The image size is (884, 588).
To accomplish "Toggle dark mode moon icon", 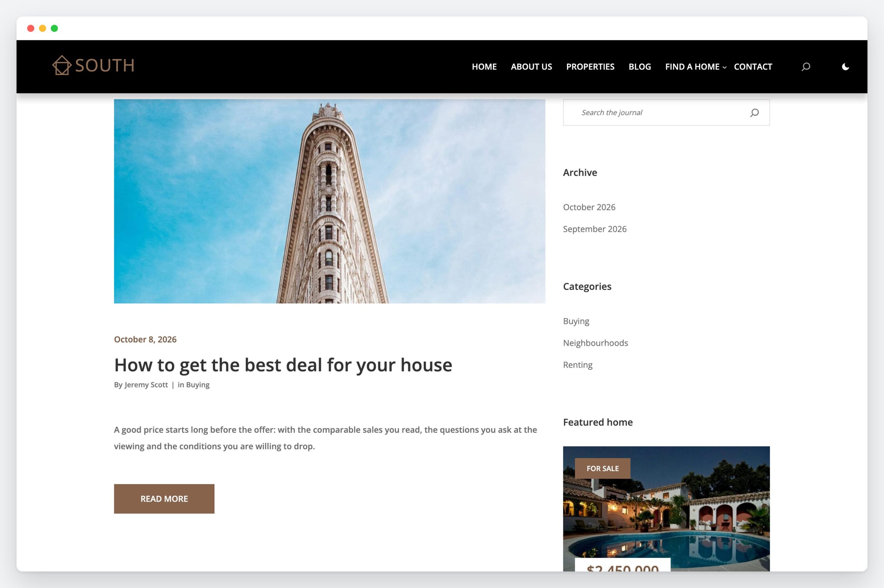I will click(845, 67).
